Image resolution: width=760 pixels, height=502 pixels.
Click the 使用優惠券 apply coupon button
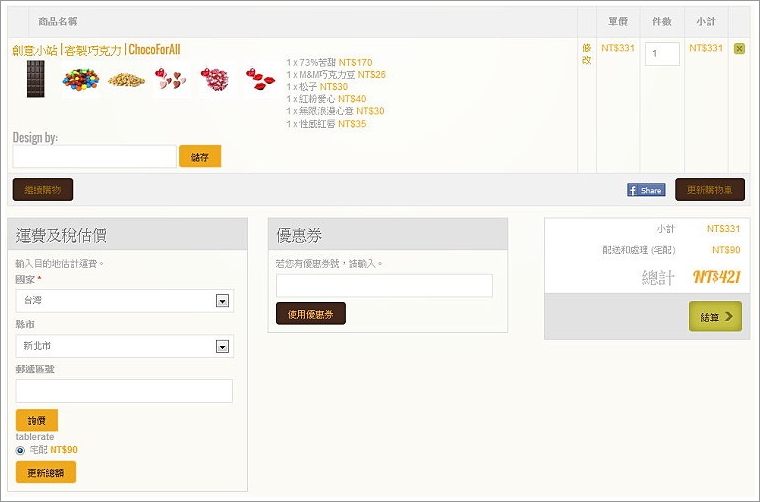pyautogui.click(x=311, y=314)
